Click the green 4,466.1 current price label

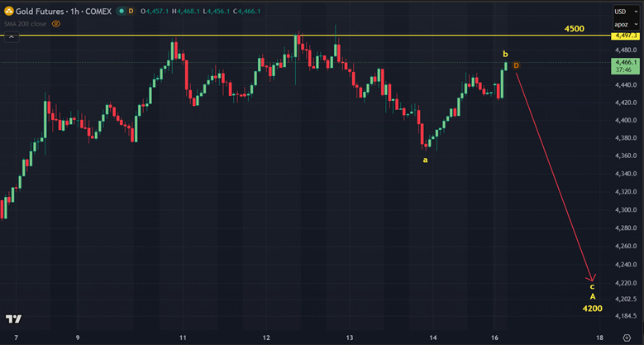point(626,66)
